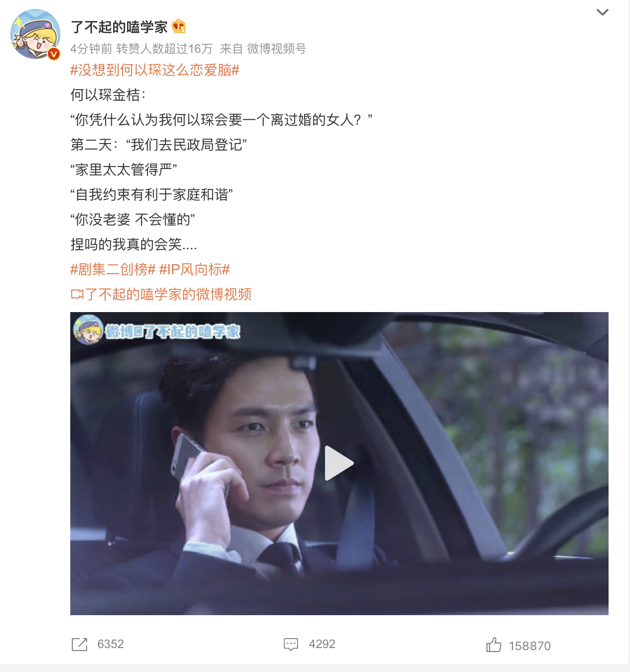The width and height of the screenshot is (630, 672).
Task: Click the comment count 4292
Action: tap(322, 644)
